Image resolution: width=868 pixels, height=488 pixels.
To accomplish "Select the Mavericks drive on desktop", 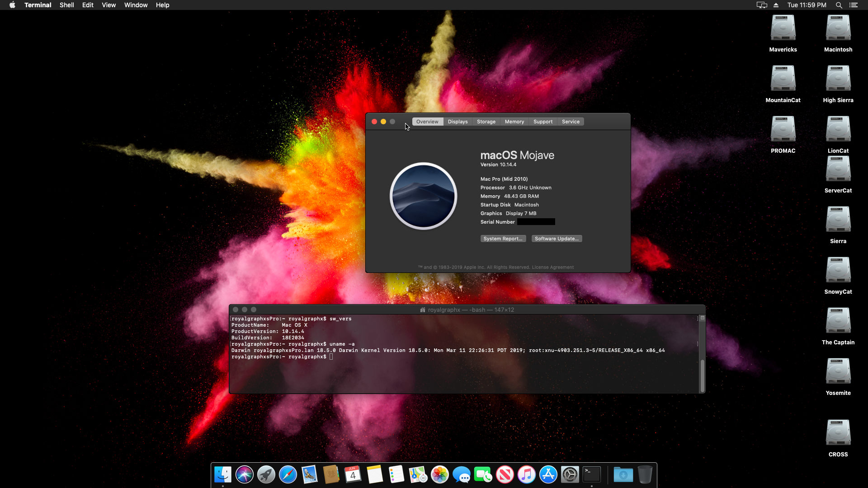I will [783, 28].
